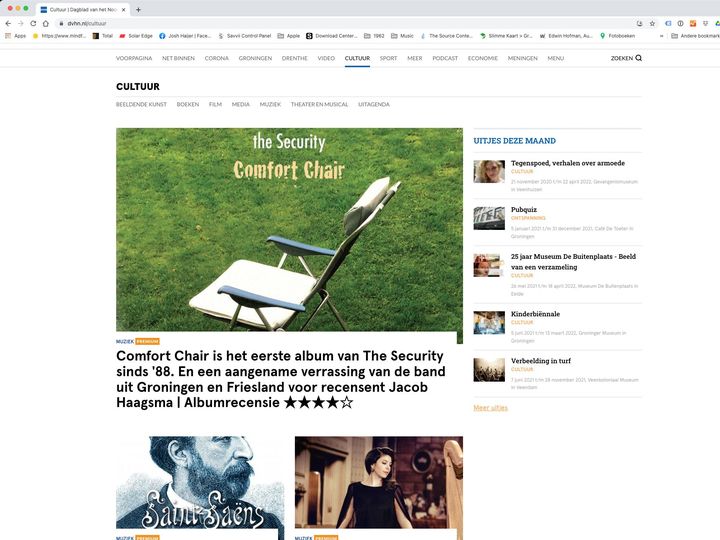The height and width of the screenshot is (540, 720).
Task: Open the Kinderbiënnale event link
Action: [x=535, y=314]
